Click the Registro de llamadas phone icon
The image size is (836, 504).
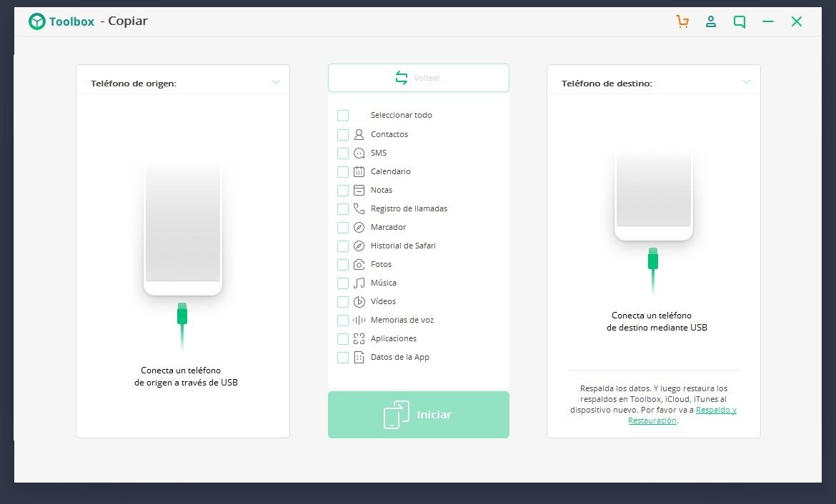tap(359, 209)
